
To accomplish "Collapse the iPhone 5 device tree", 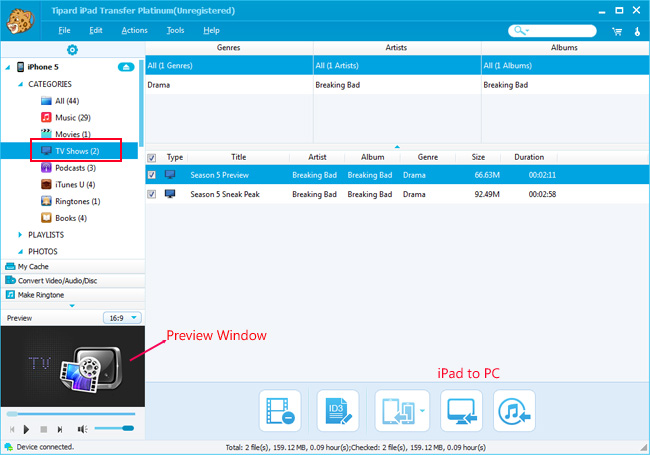I will pyautogui.click(x=8, y=67).
